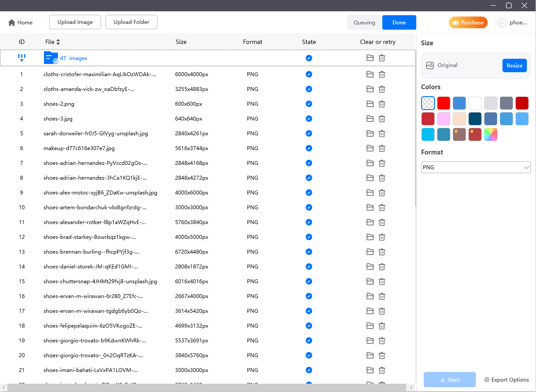Select the transparent background color swatch
The width and height of the screenshot is (536, 392).
point(428,103)
